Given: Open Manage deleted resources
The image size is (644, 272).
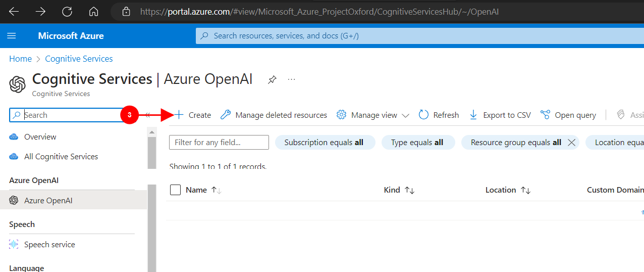Looking at the screenshot, I should [274, 115].
